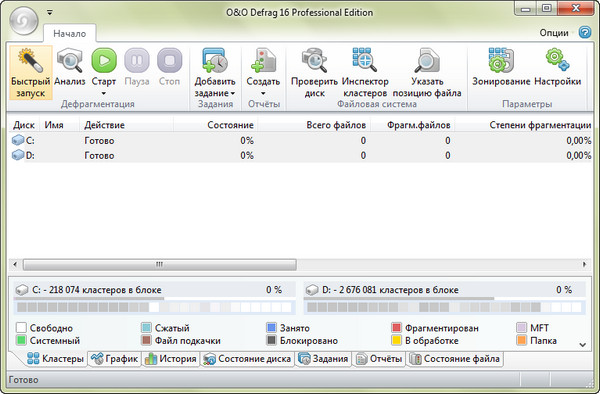Run Анализ with the magnifier icon
This screenshot has height=394, width=600.
[70, 60]
